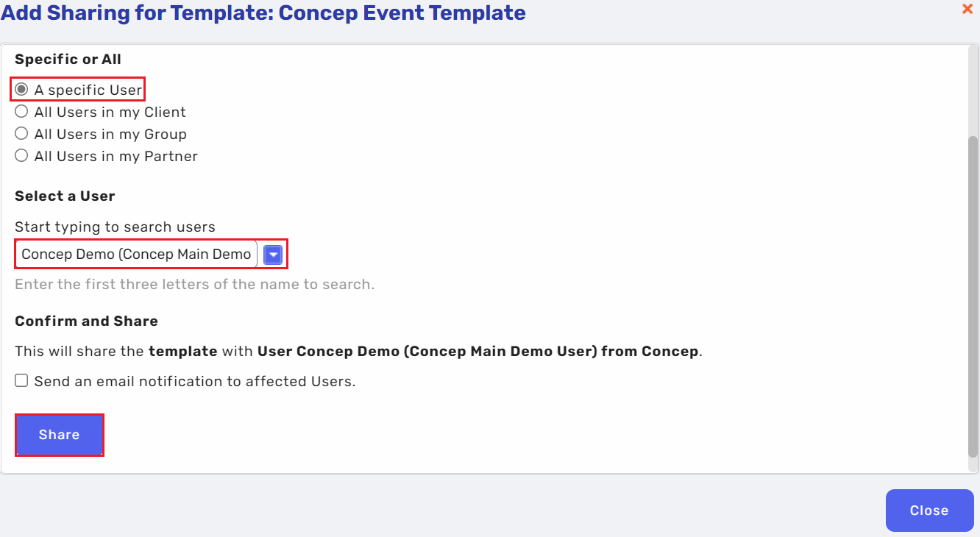Enable the email notification checkbox
980x537 pixels.
point(22,381)
